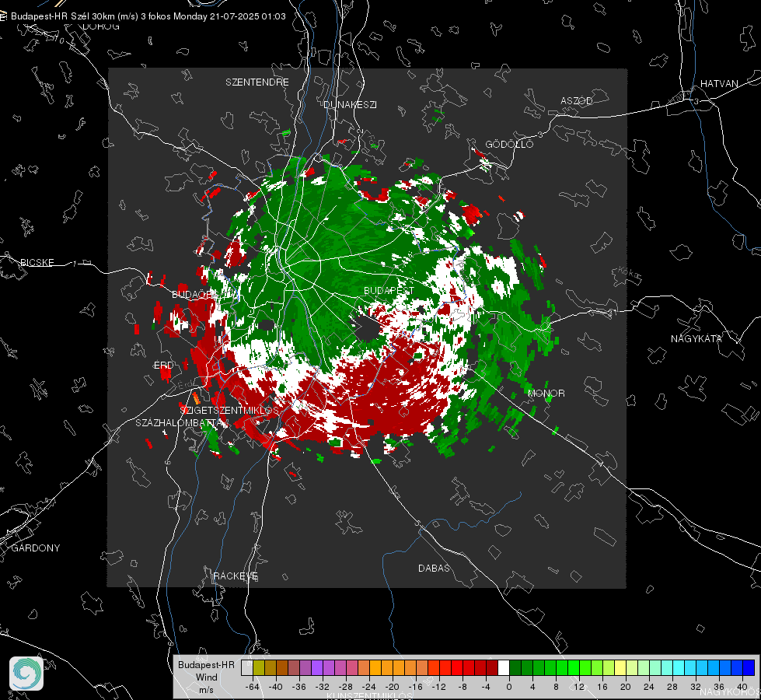Click the white zero-velocity swatch in the legend
Image resolution: width=761 pixels, height=700 pixels.
(x=504, y=667)
